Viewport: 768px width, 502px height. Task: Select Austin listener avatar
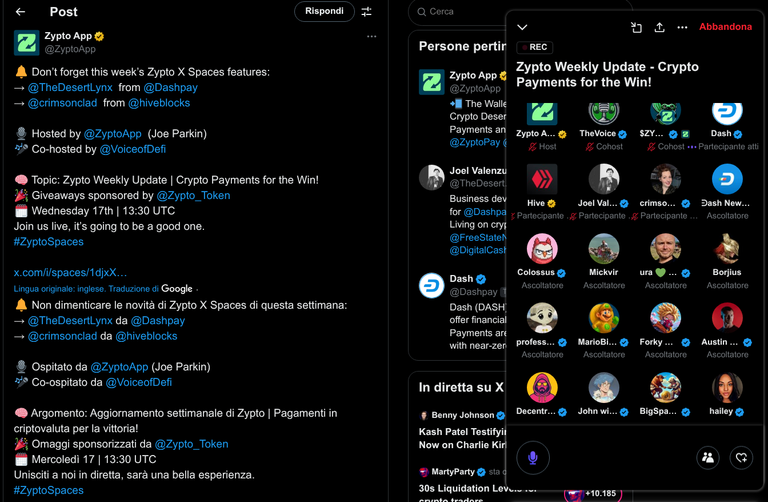pos(727,318)
